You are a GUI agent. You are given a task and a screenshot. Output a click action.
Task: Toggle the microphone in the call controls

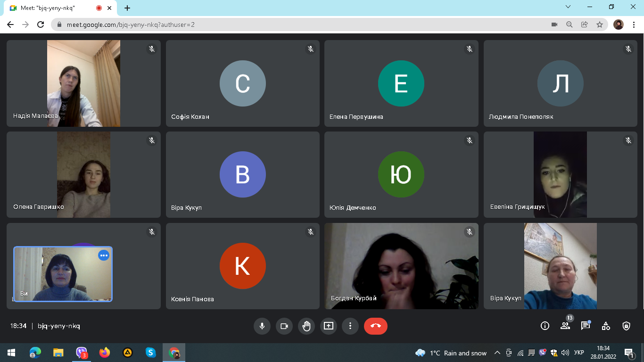pos(262,326)
